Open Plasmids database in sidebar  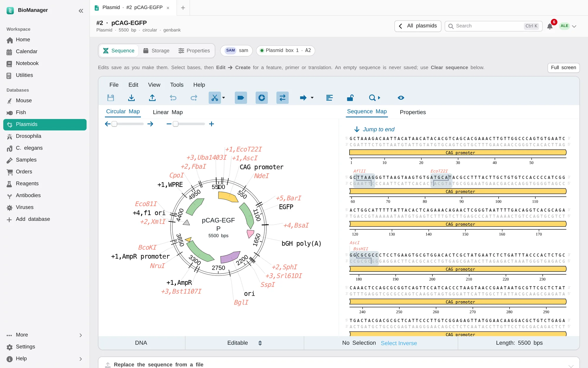(x=45, y=124)
